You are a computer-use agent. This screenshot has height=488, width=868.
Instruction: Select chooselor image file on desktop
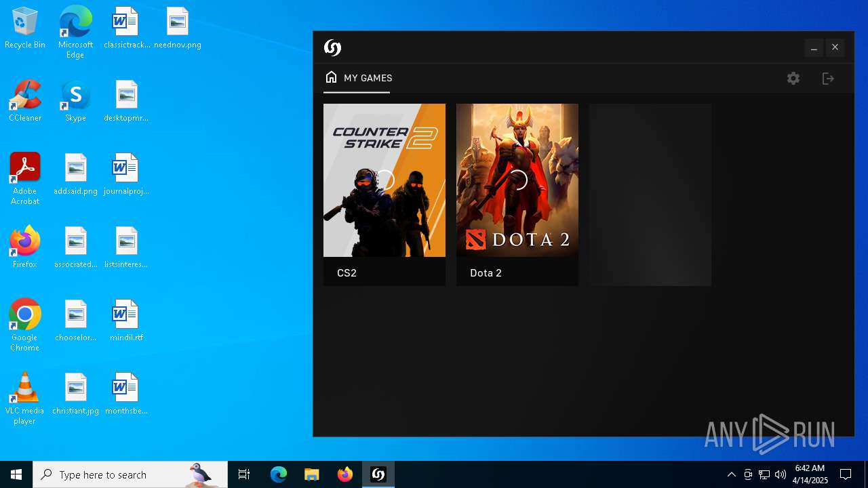(75, 321)
